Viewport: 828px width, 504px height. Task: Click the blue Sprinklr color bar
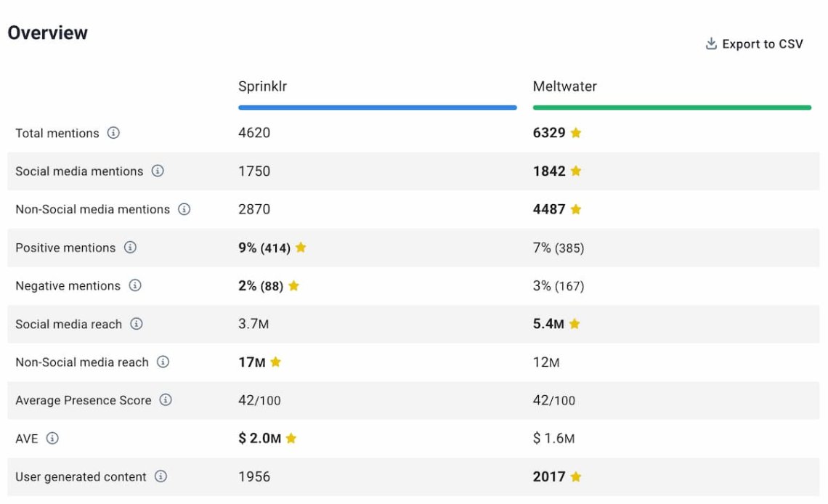click(x=377, y=107)
